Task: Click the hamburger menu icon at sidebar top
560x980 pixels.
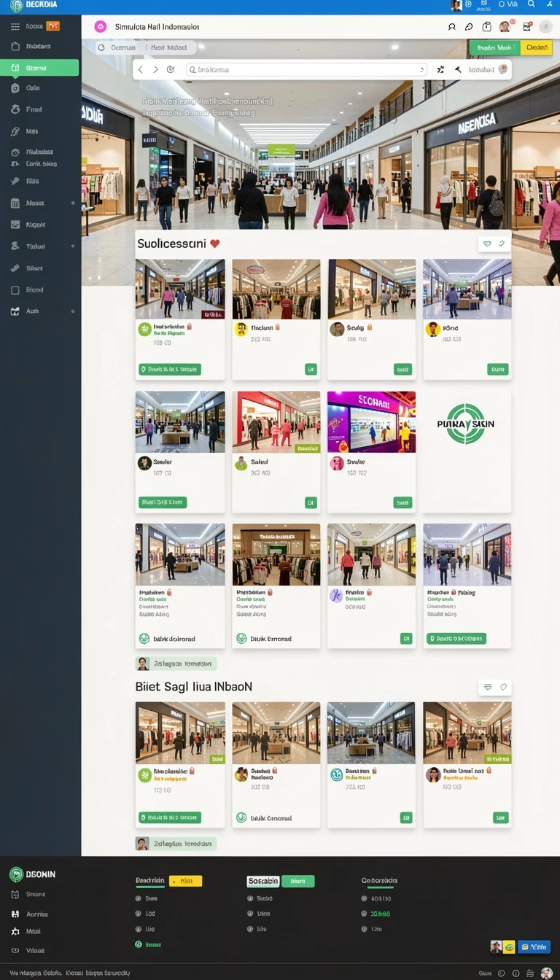Action: [15, 26]
